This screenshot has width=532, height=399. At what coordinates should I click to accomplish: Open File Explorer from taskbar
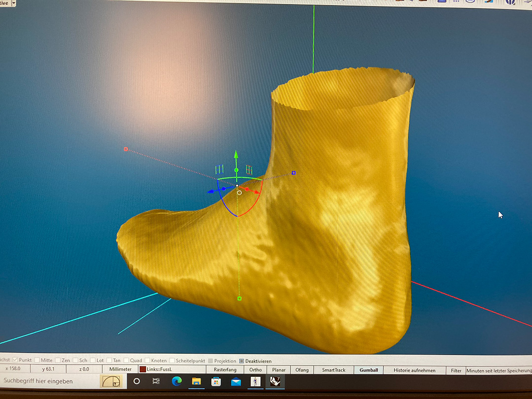point(196,382)
